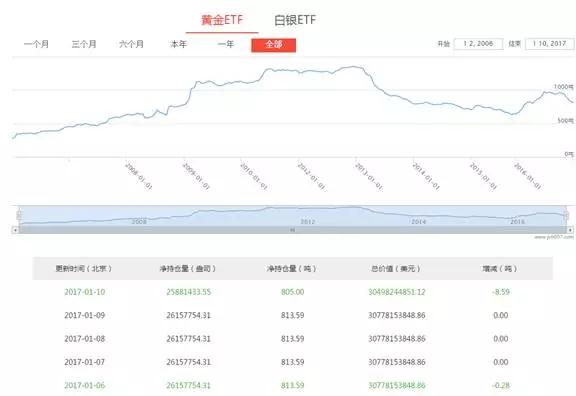Click the 2013-01-01 x-axis label
576x396 pixels.
369,176
